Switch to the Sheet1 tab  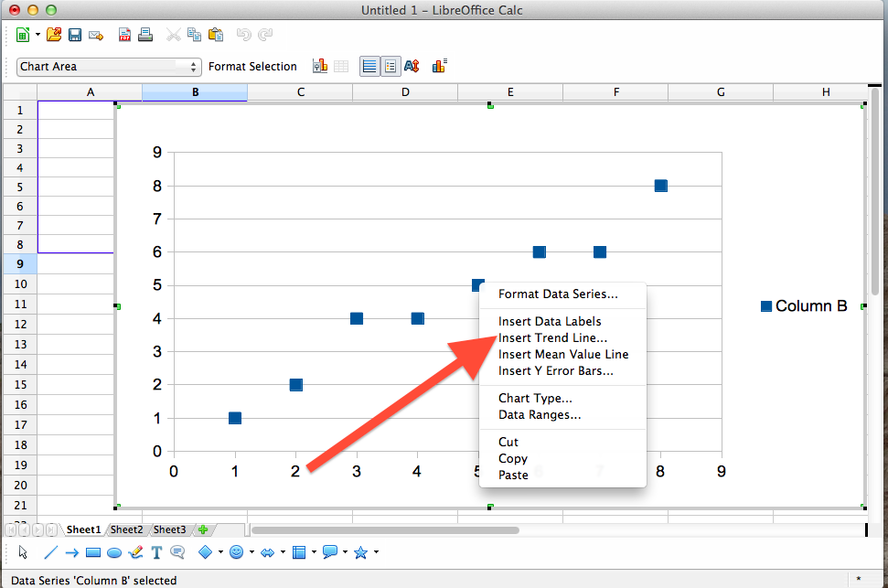click(83, 529)
